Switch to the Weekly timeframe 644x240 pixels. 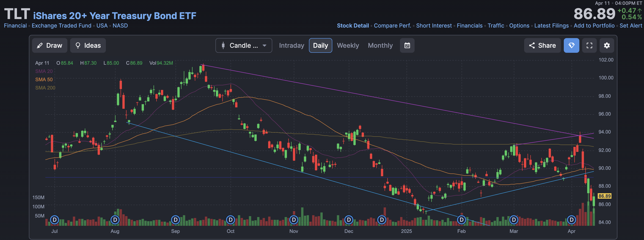point(348,46)
